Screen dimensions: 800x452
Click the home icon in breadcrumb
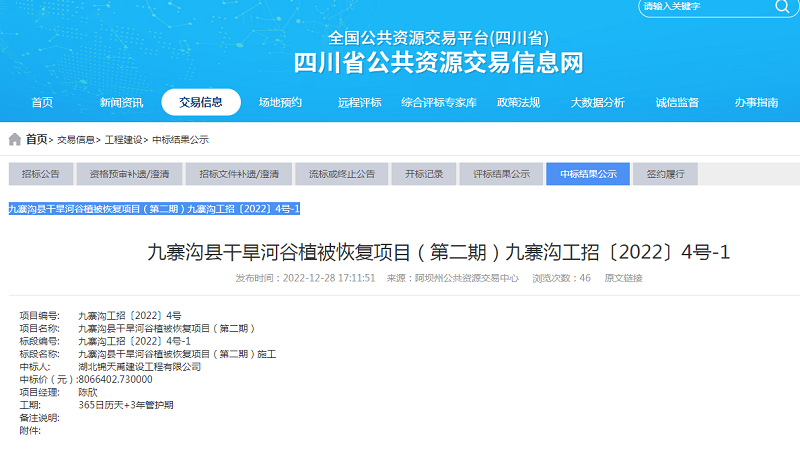14,139
